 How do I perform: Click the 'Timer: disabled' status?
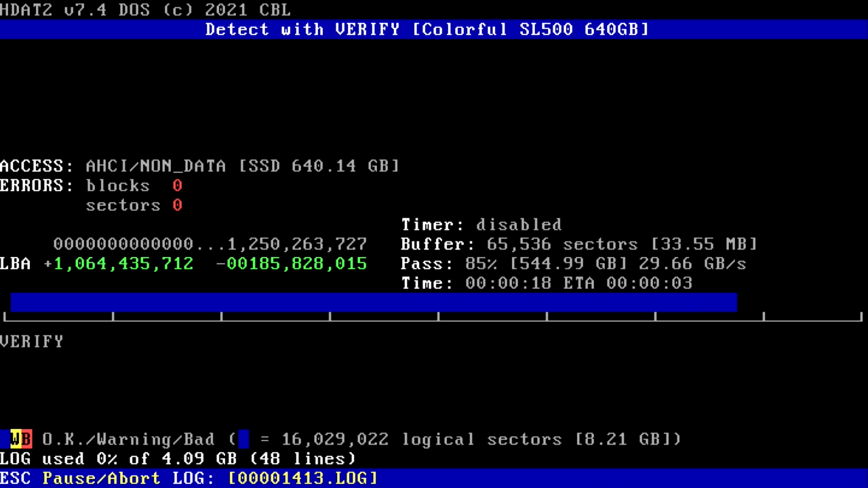[481, 225]
